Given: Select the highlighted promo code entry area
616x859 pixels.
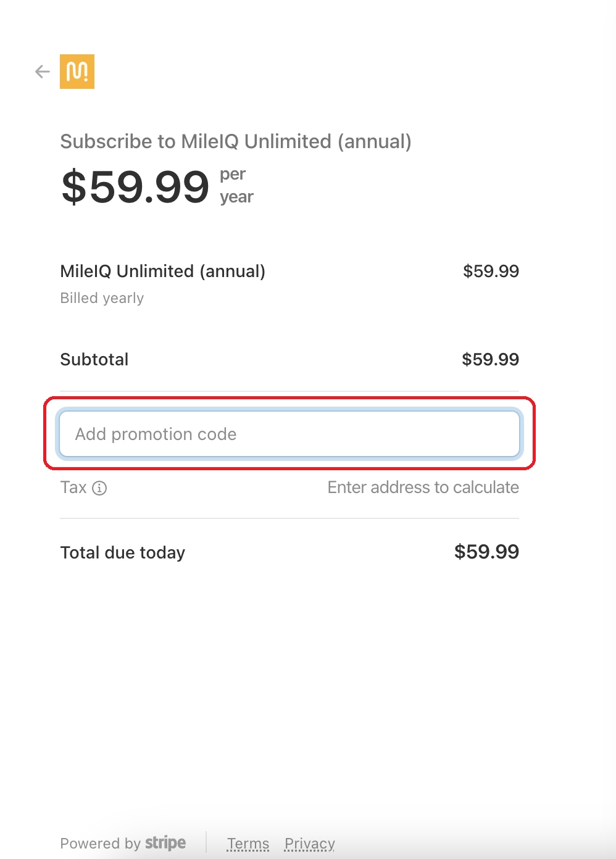Looking at the screenshot, I should (289, 434).
